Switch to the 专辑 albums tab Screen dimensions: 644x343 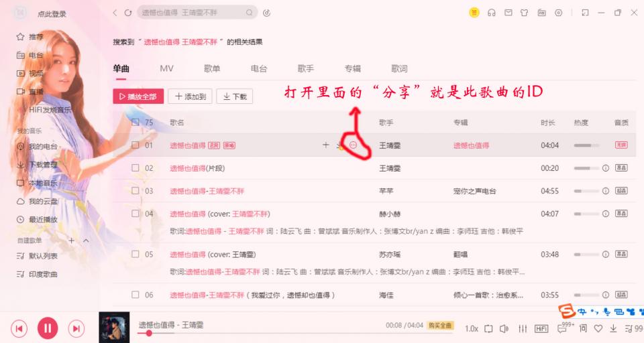(352, 68)
